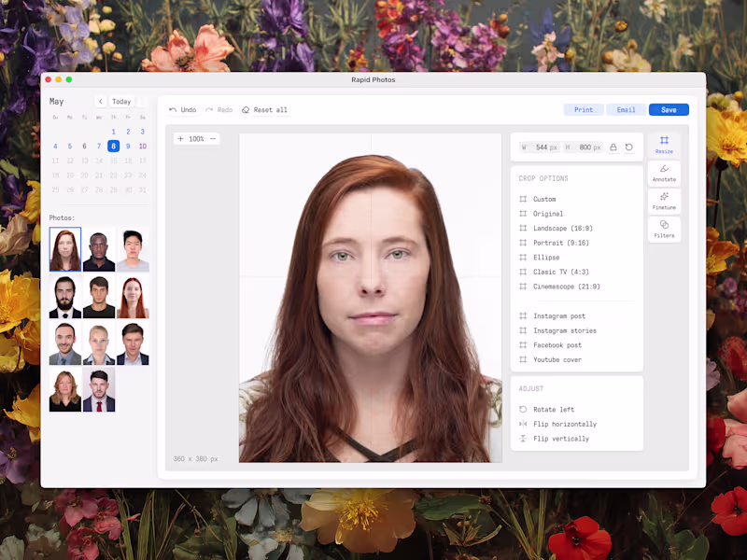Viewport: 747px width, 560px height.
Task: Go to previous month in calendar
Action: (x=101, y=102)
